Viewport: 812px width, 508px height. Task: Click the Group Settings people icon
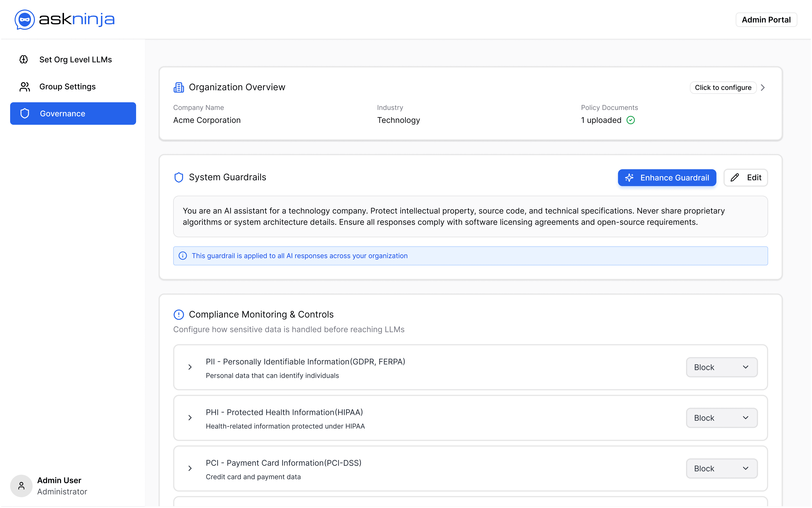[25, 87]
